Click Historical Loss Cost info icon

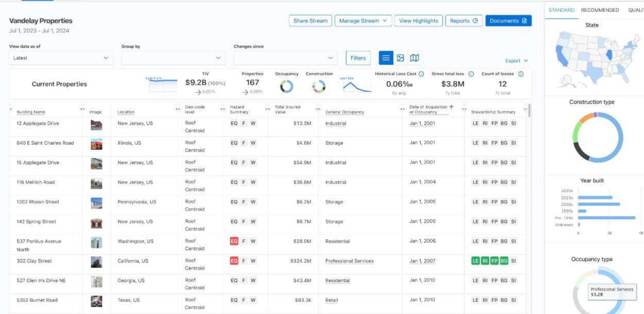421,74
